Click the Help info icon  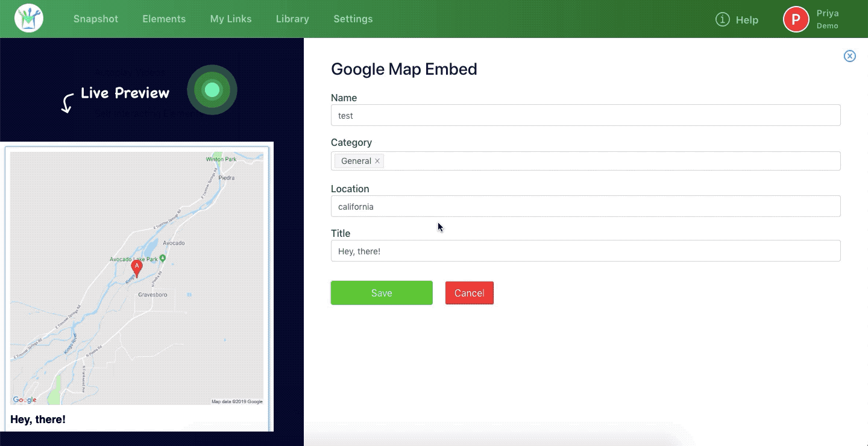click(x=722, y=19)
